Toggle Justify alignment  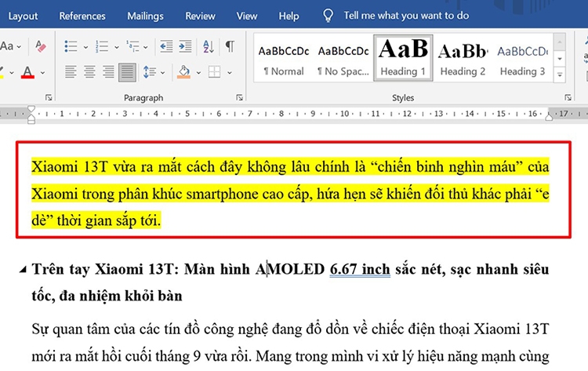pos(127,72)
